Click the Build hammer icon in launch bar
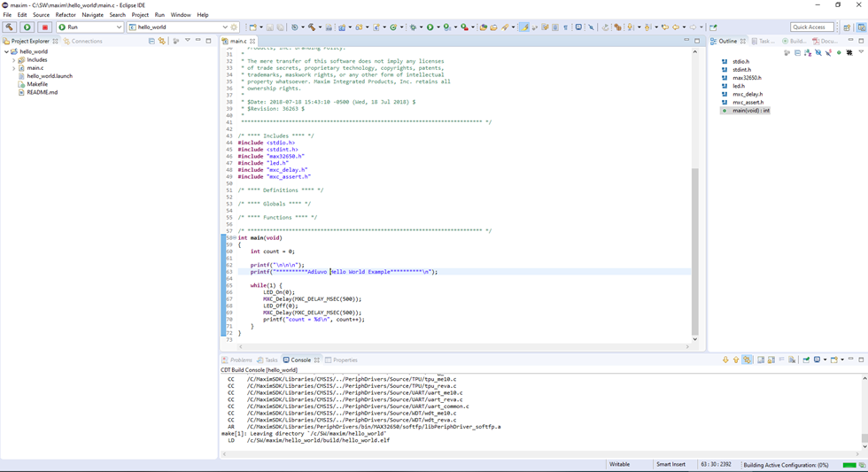Viewport: 868px width, 472px height. (x=10, y=27)
